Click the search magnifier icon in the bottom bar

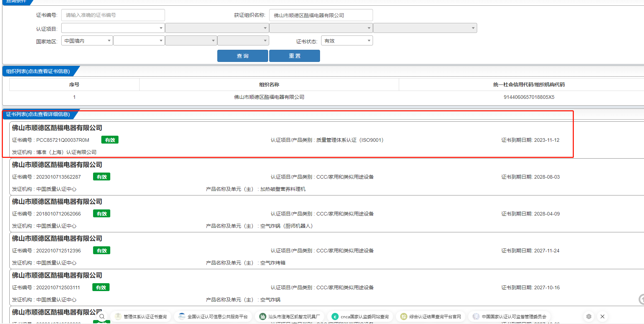[102, 316]
